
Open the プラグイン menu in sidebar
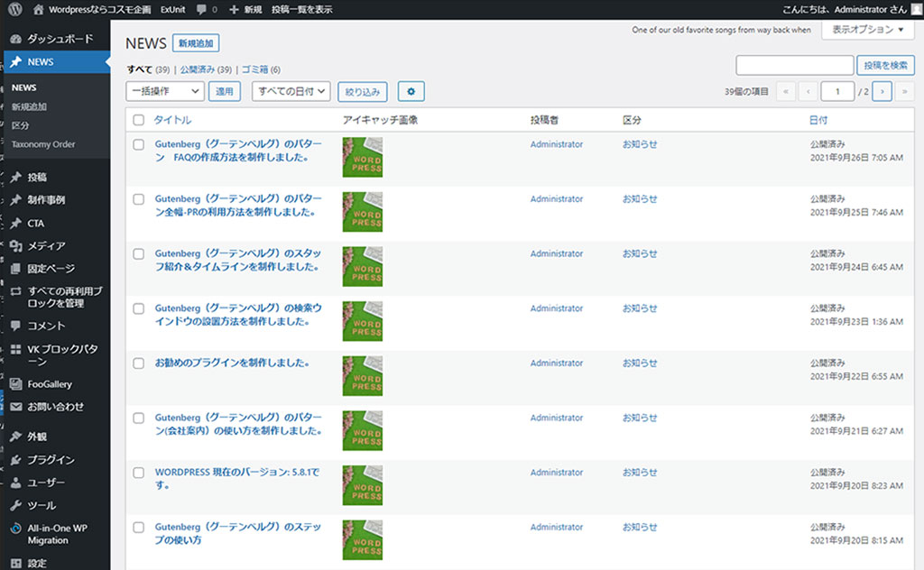51,459
